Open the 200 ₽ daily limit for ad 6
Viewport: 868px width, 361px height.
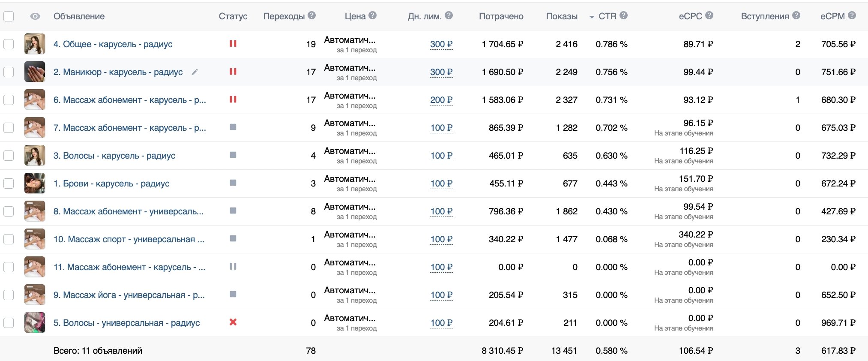(441, 100)
